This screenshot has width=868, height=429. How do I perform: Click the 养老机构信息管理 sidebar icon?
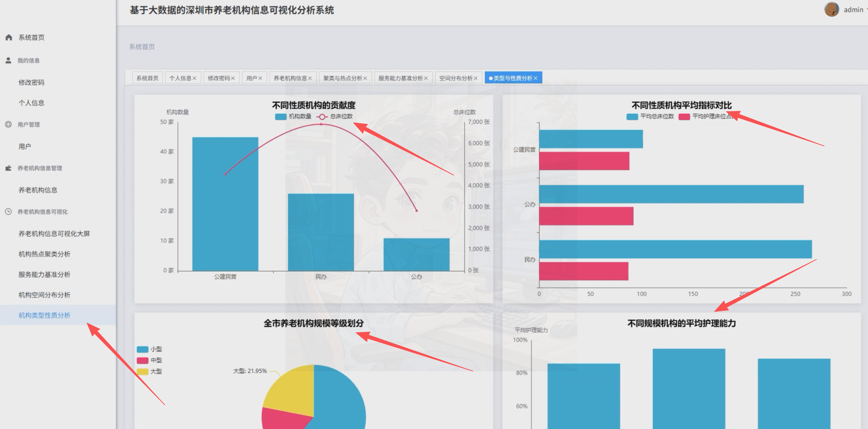[x=8, y=168]
